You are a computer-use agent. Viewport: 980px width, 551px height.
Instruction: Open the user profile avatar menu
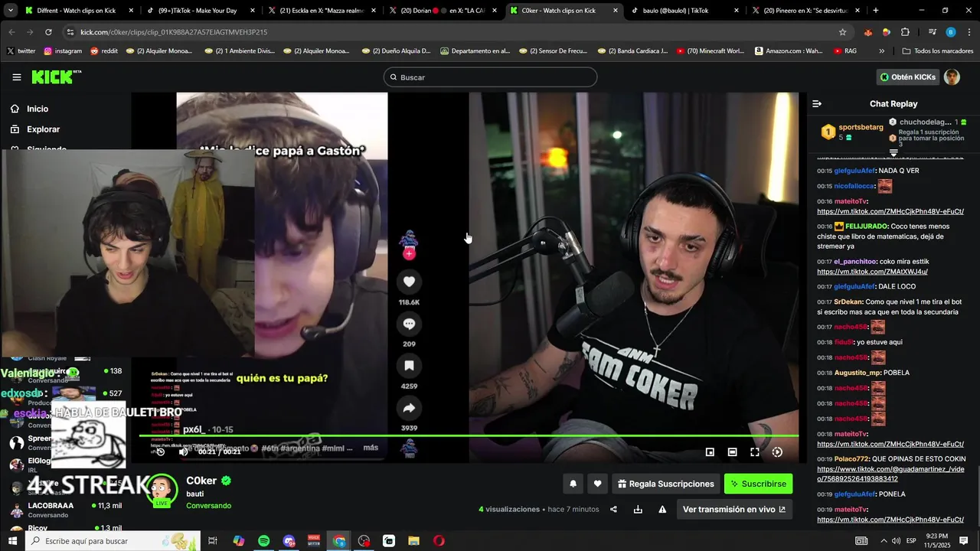[952, 77]
